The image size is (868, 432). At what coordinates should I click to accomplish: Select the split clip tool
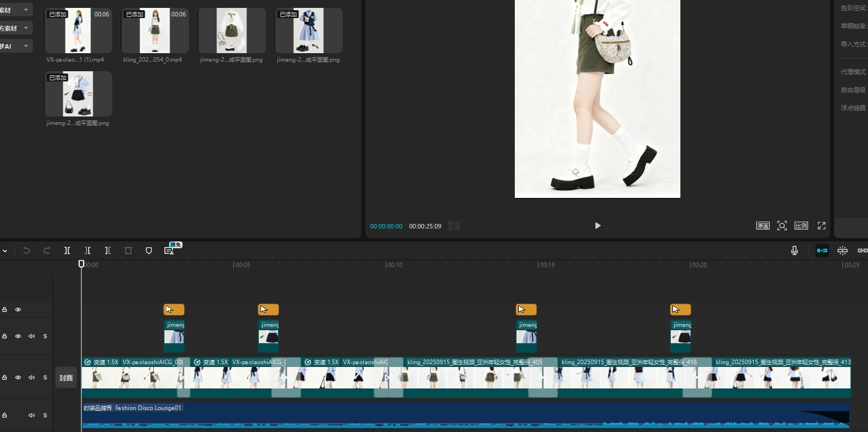coord(67,250)
